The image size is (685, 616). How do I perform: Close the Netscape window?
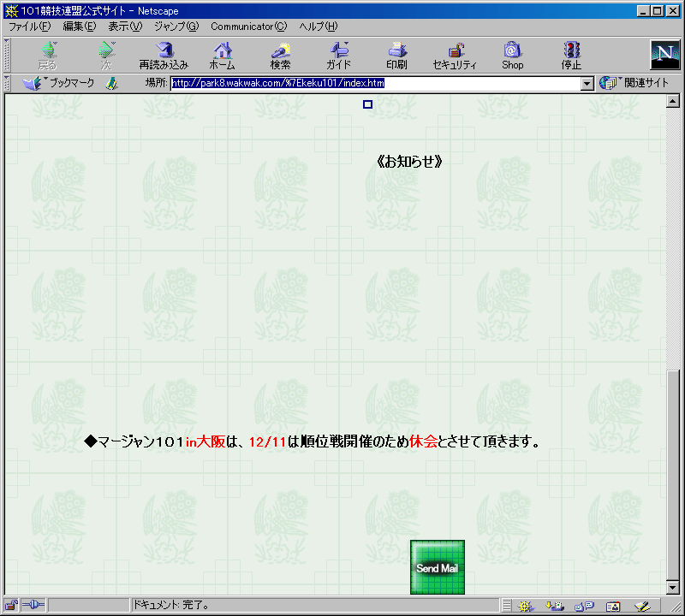click(x=673, y=11)
